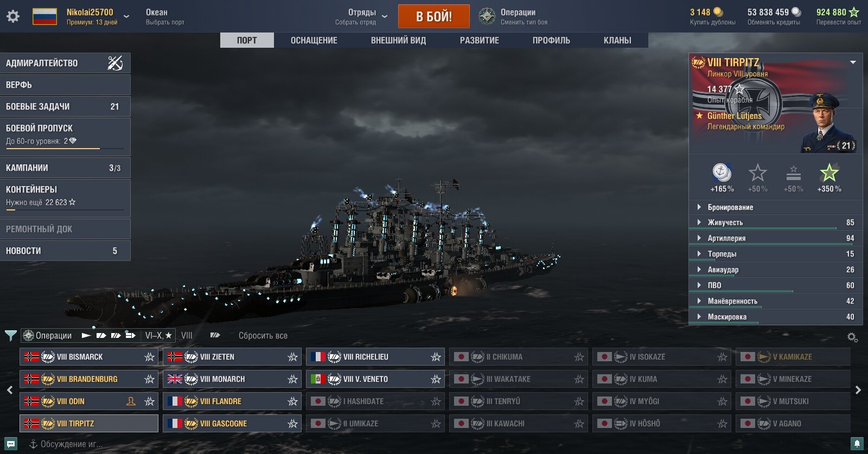Switch to the ОСНАЩЕНИЕ tab
Screen dimensions: 868x454
[314, 40]
